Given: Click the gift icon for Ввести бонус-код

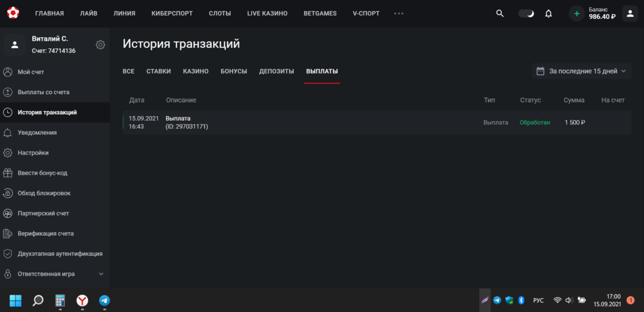Looking at the screenshot, I should tap(7, 173).
